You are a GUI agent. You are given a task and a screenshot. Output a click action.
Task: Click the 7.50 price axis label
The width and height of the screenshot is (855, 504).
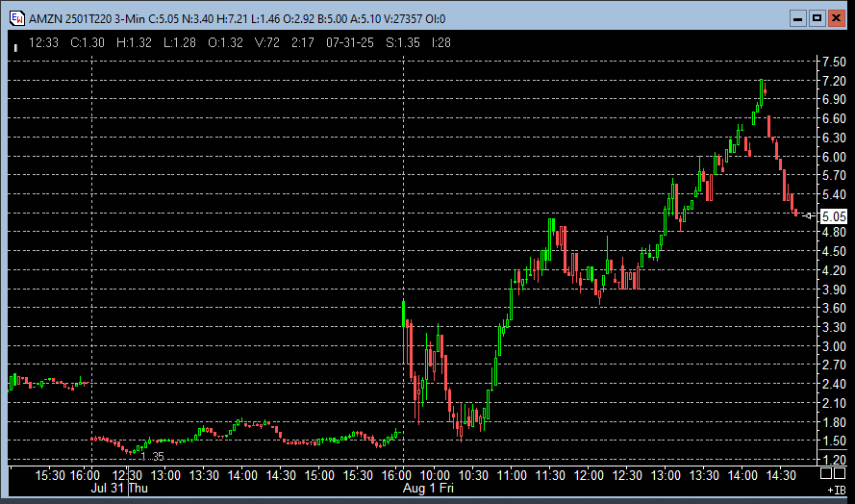[x=834, y=62]
